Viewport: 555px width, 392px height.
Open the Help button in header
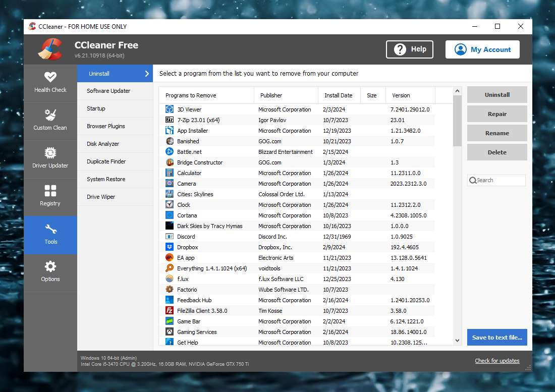(x=410, y=49)
